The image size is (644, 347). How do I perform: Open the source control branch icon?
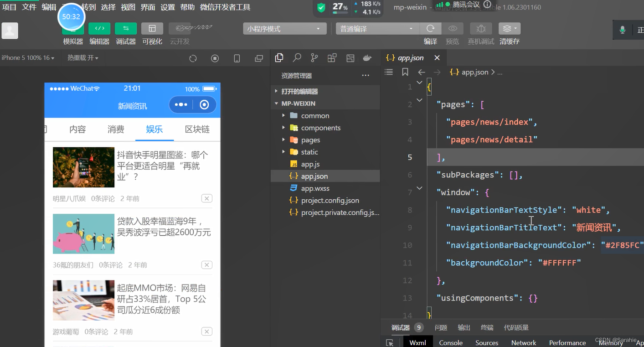[x=314, y=58]
